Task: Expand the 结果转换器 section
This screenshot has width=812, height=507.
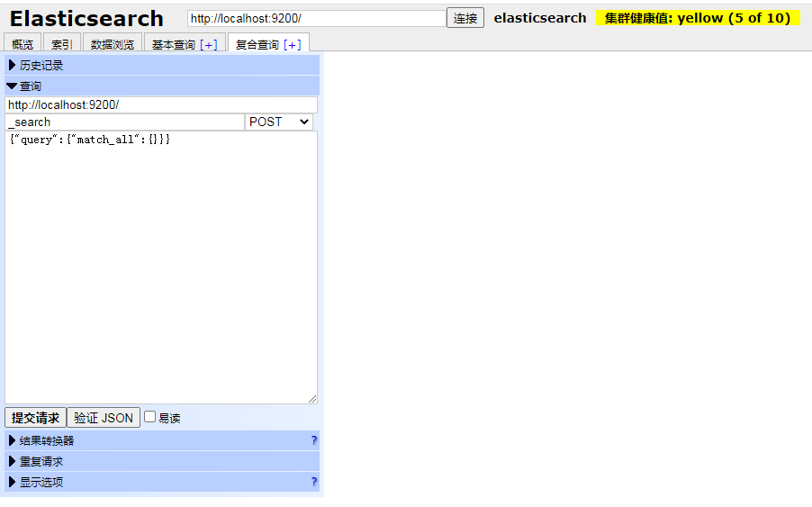Action: coord(162,440)
